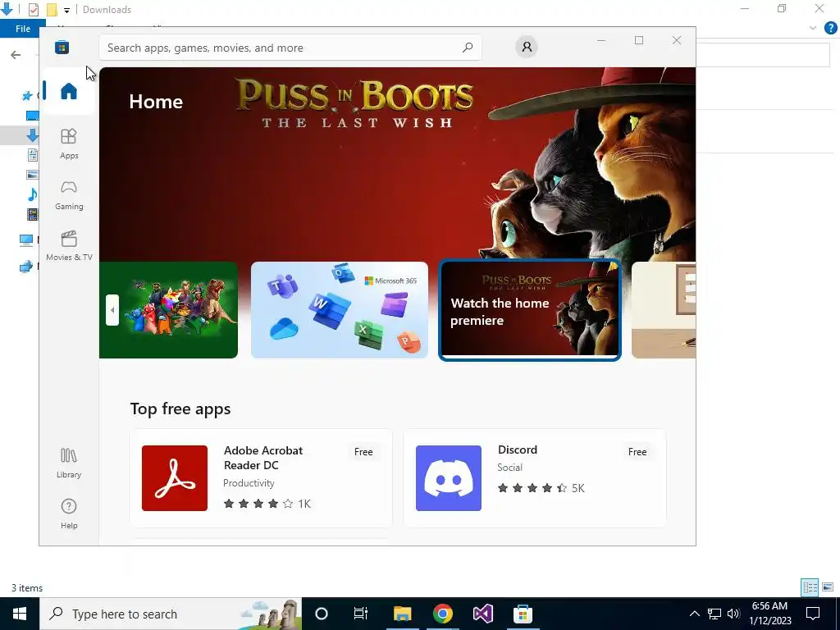
Task: Open Adobe Acrobat Reader DC title
Action: click(x=263, y=458)
